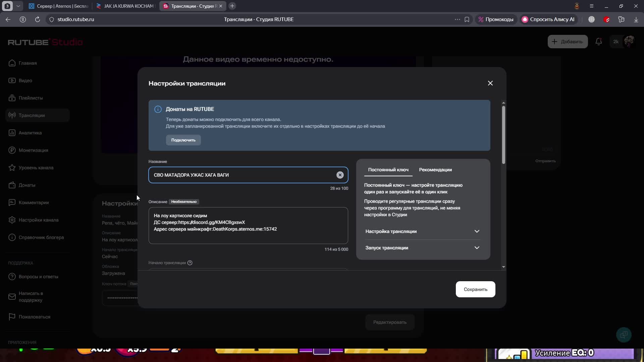
Task: Open the channel avatar menu
Action: pos(629,42)
